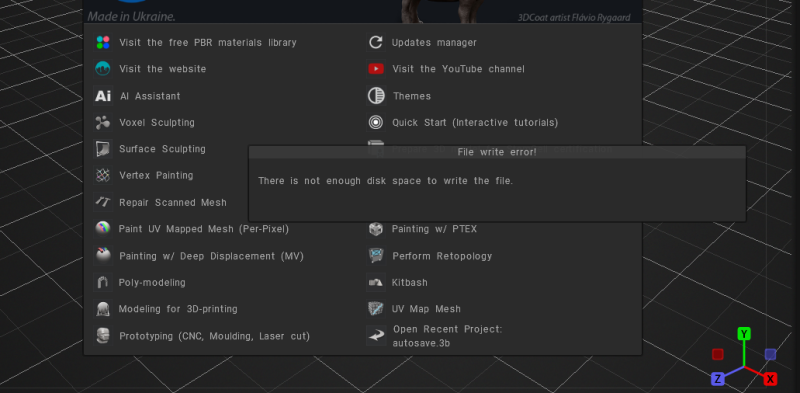Select 'Prototyping (CNC, Moulding, Laser cut)'
This screenshot has height=393, width=800.
click(x=214, y=336)
